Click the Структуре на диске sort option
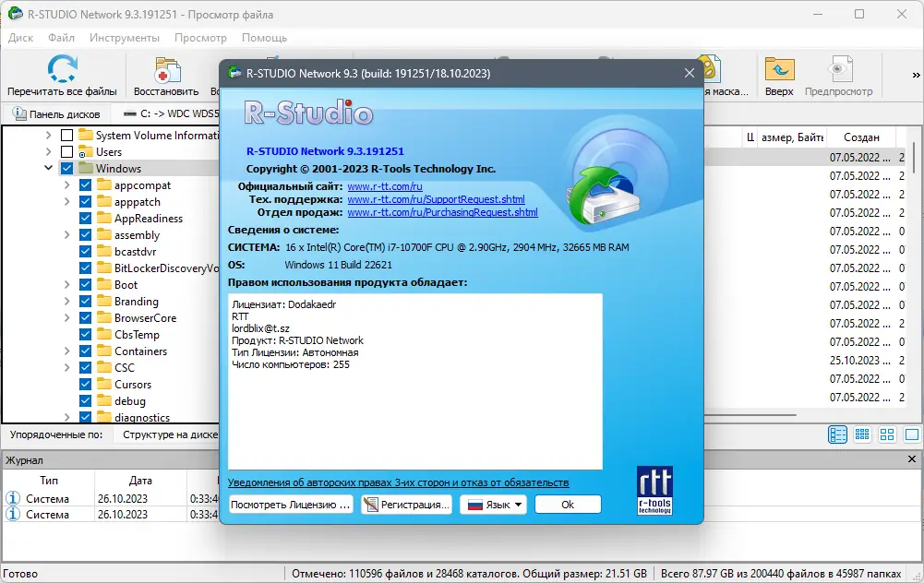This screenshot has width=924, height=583. coord(170,434)
